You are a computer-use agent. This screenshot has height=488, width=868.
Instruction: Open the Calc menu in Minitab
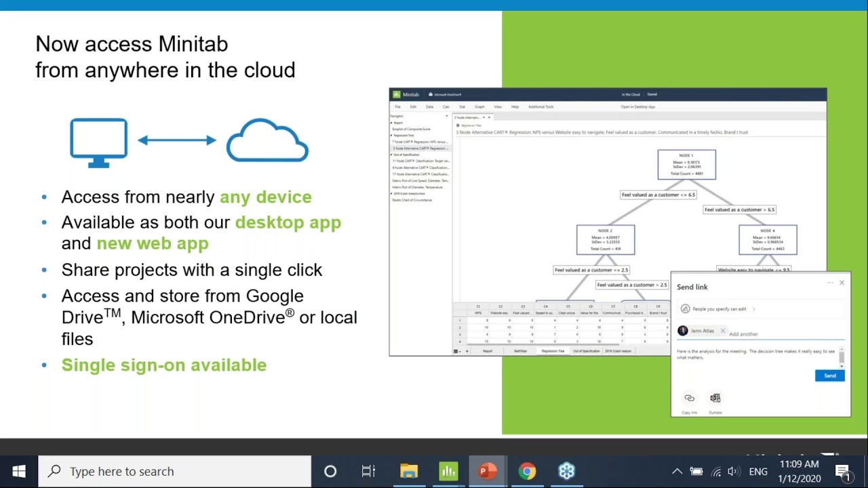point(446,107)
